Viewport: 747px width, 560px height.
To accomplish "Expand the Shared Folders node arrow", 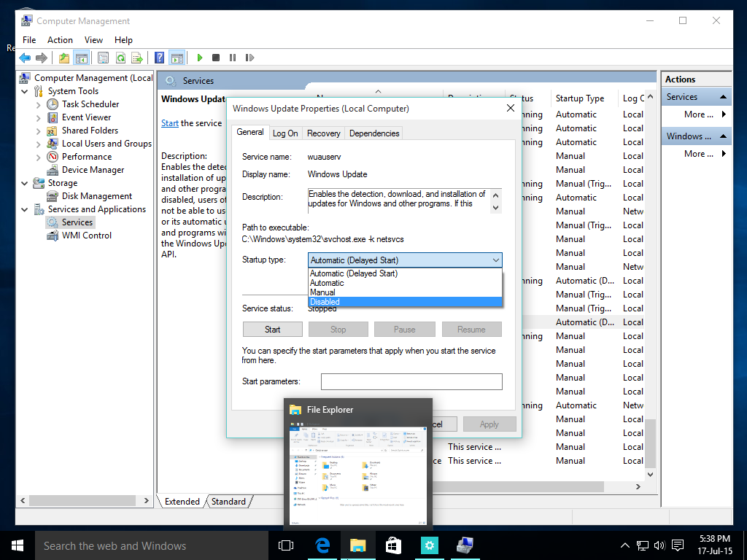I will [x=39, y=131].
